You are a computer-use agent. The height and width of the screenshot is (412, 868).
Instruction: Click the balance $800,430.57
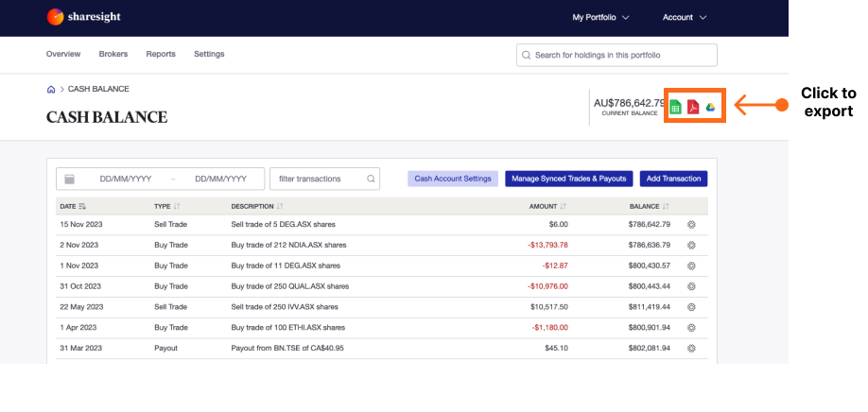pos(650,266)
